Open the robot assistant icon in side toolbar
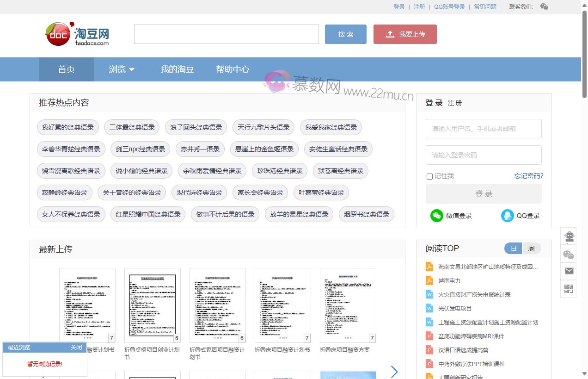The height and width of the screenshot is (379, 588). [x=569, y=237]
